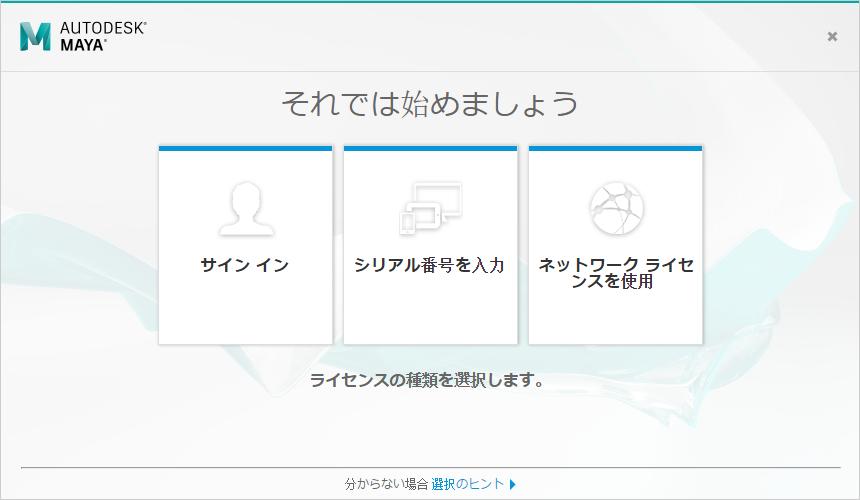
Task: Choose the サイン イン card label
Action: (x=245, y=265)
